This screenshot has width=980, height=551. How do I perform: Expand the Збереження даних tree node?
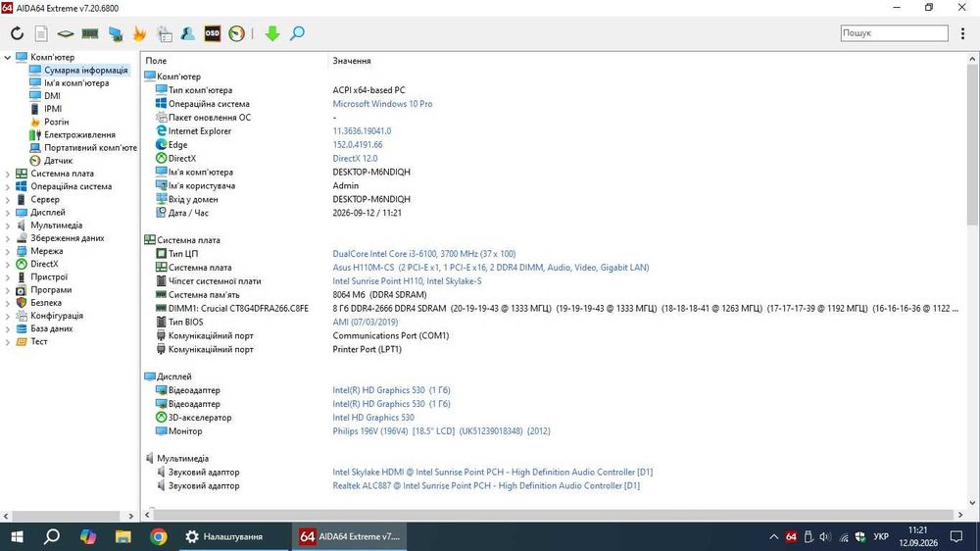click(x=8, y=238)
